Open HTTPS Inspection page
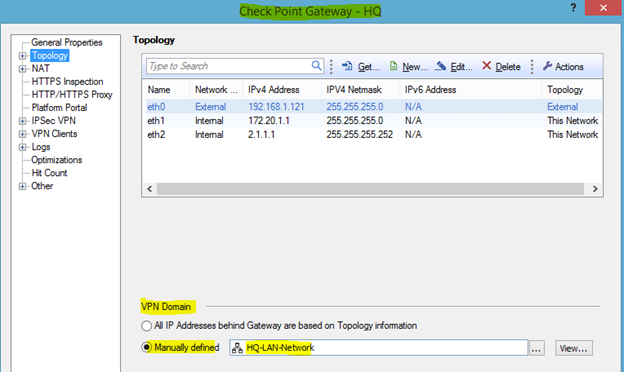 tap(67, 82)
